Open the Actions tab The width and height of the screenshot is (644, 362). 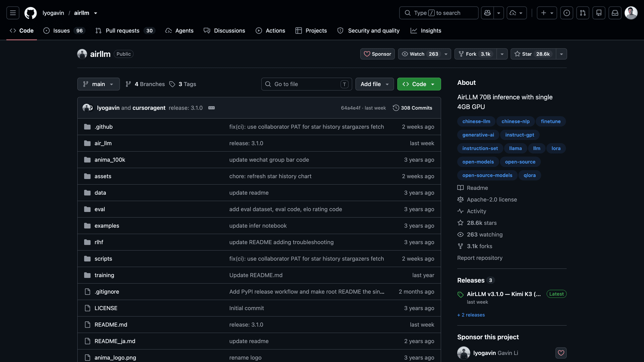[x=270, y=31]
